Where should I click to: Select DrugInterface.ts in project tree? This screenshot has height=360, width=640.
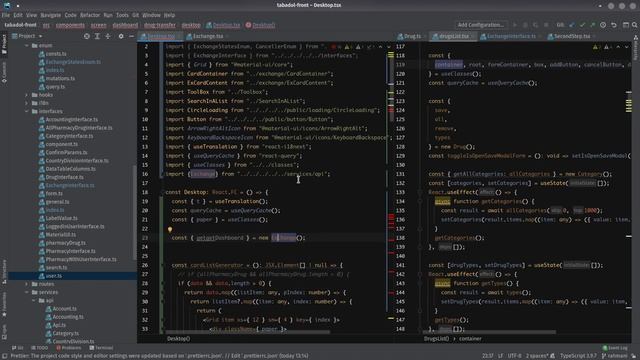point(64,177)
